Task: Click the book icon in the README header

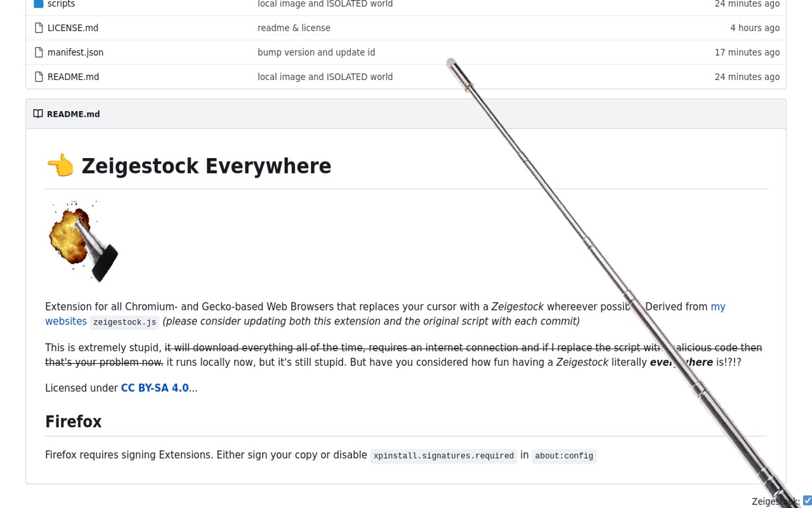Action: click(38, 114)
